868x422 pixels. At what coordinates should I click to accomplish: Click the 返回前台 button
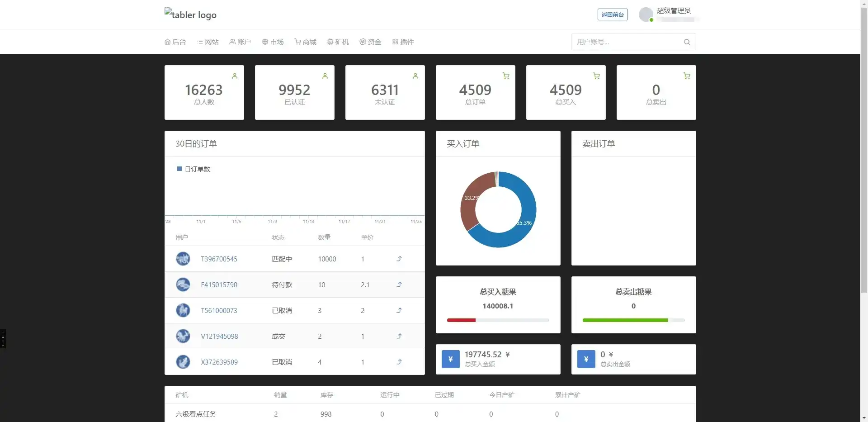tap(613, 14)
